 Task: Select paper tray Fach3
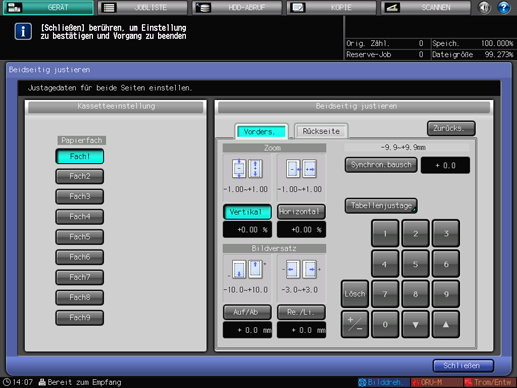80,196
